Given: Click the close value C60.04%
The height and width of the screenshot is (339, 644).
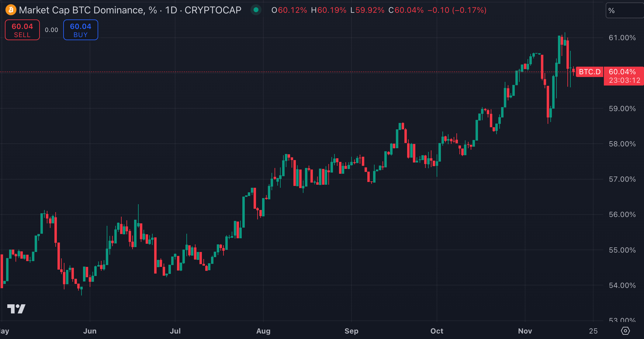Looking at the screenshot, I should coord(406,10).
